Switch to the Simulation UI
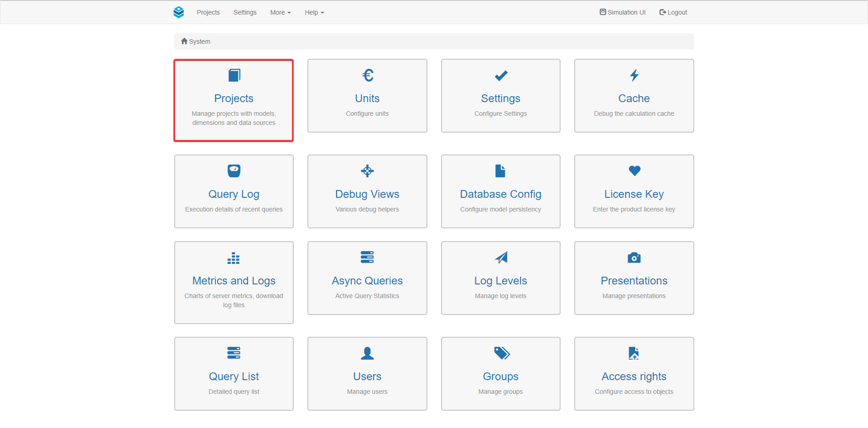 point(623,12)
